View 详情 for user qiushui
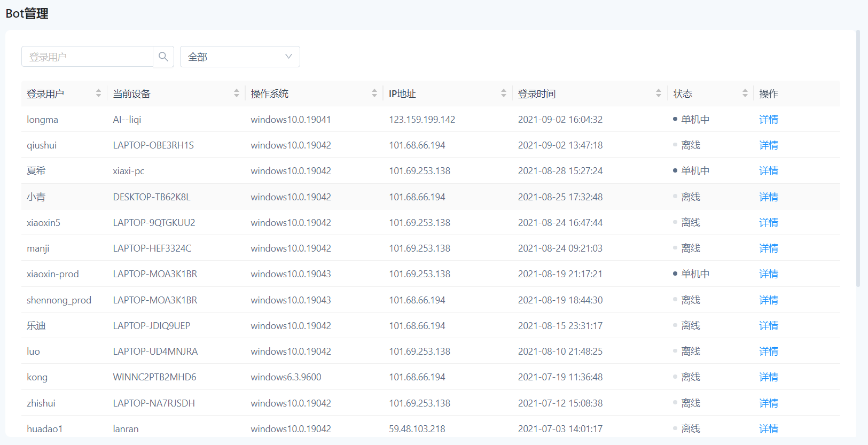 point(768,145)
